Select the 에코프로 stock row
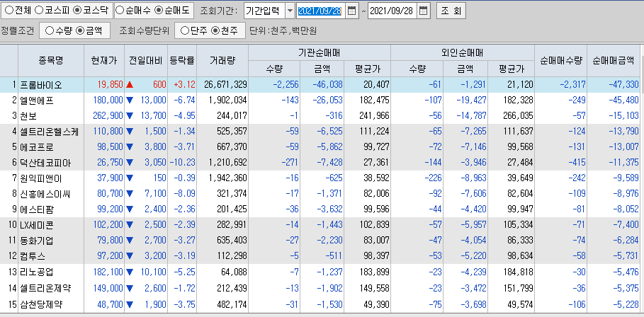The image size is (644, 317). [320, 147]
